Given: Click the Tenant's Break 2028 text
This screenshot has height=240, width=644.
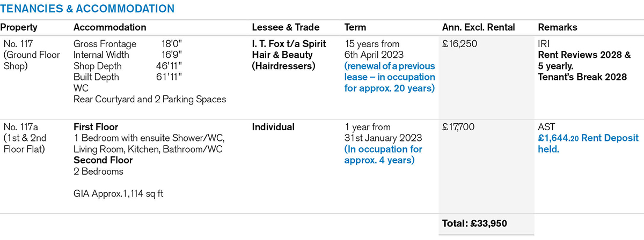Looking at the screenshot, I should (582, 77).
